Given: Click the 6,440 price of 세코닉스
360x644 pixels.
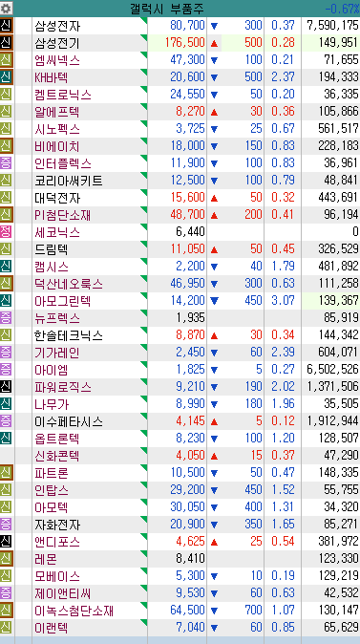Looking at the screenshot, I should point(190,232).
